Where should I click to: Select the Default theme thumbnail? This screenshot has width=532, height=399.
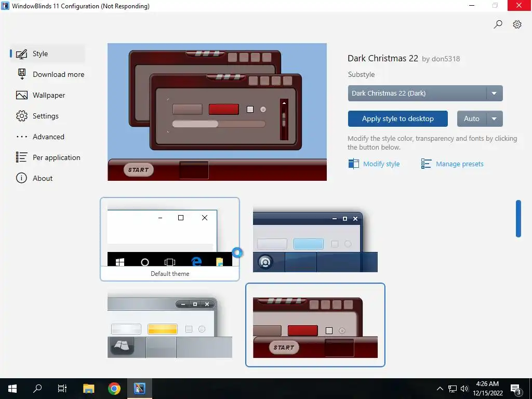click(x=170, y=239)
